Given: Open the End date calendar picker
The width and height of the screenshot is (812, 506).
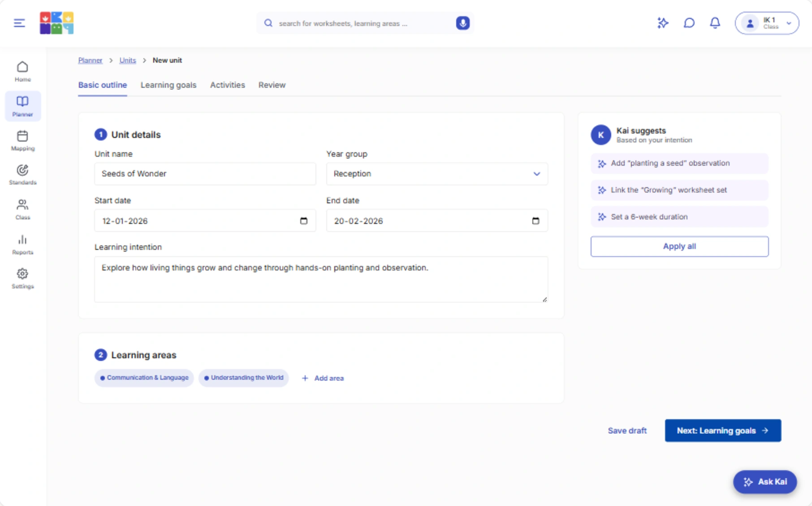Looking at the screenshot, I should click(536, 221).
